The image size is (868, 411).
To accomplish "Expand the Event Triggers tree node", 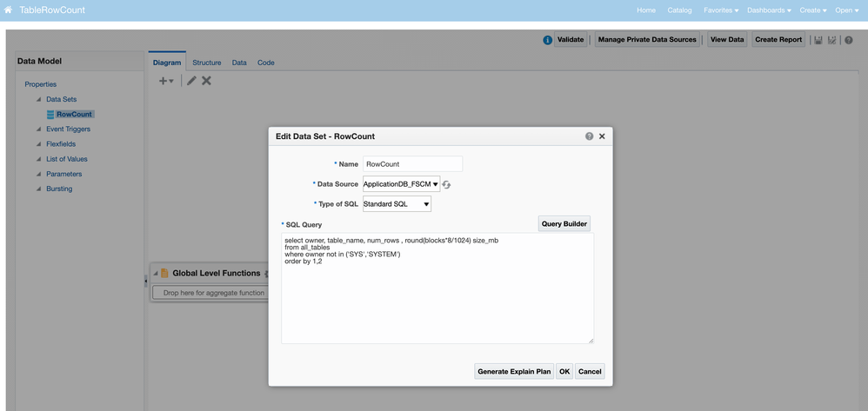I will click(x=38, y=129).
